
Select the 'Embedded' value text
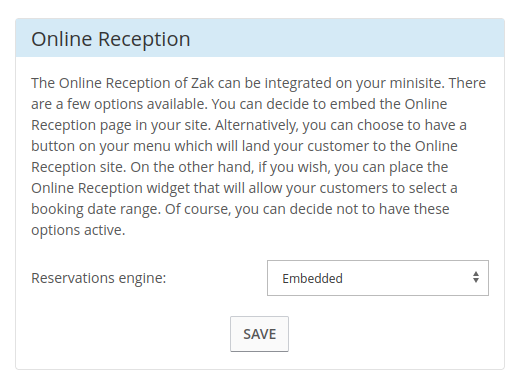click(312, 279)
